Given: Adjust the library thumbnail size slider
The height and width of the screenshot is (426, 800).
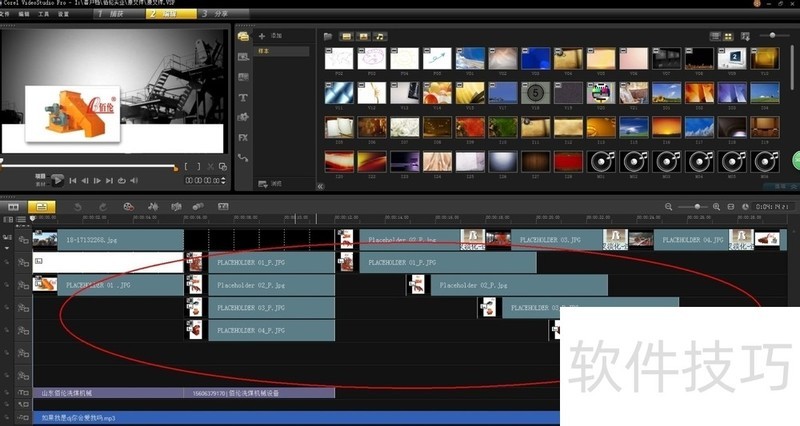Looking at the screenshot, I should tap(773, 36).
